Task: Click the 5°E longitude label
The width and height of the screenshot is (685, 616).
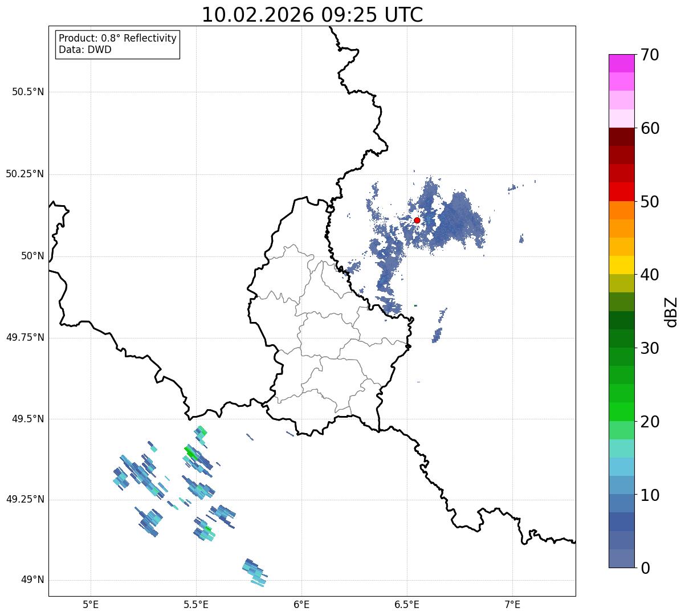Action: pyautogui.click(x=91, y=604)
